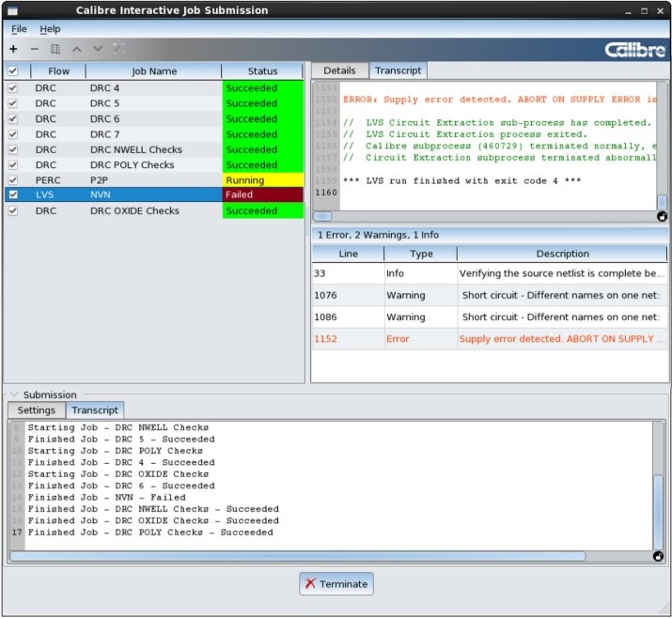Click the submission transcript vertical scrollbar
Screen dimensions: 672x618
658,512
